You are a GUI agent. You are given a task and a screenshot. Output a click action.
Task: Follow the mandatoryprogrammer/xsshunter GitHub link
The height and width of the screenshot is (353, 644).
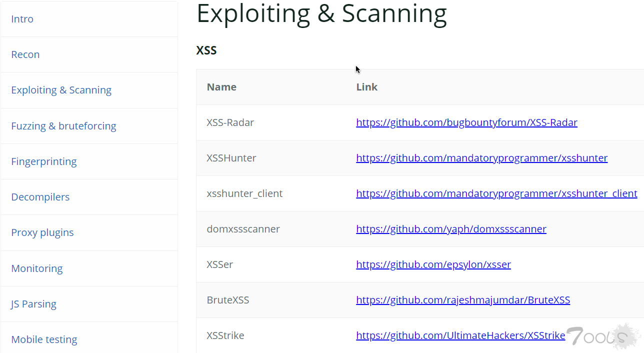click(x=481, y=158)
